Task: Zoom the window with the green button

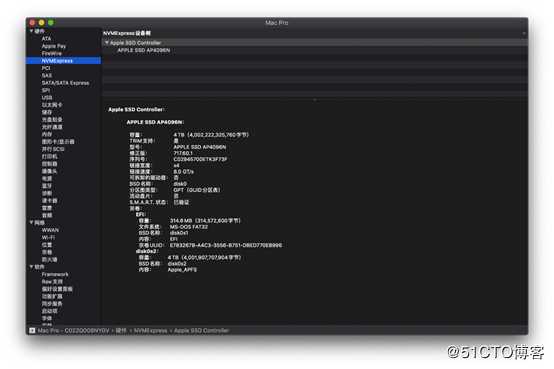Action: pyautogui.click(x=51, y=23)
